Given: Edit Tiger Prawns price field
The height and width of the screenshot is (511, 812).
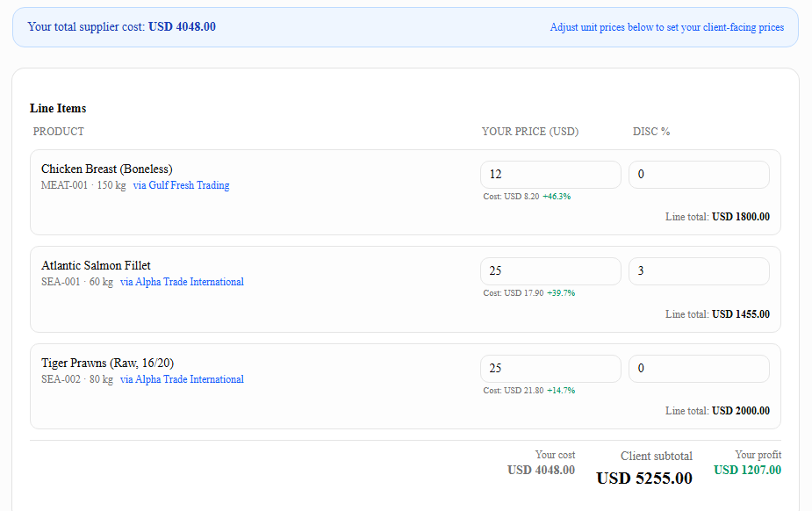Looking at the screenshot, I should (x=550, y=369).
